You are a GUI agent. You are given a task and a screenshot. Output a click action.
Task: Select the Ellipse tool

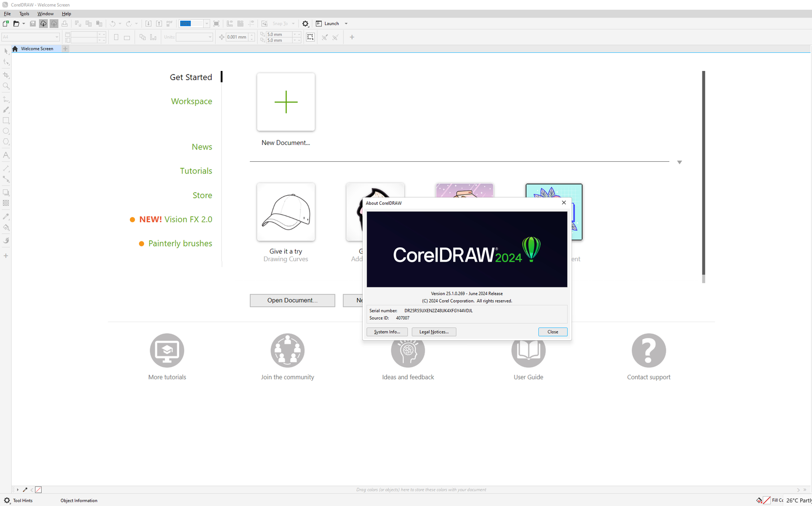point(6,131)
